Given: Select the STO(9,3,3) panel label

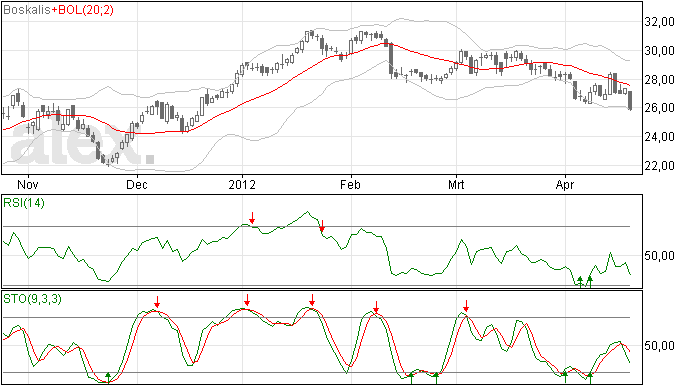Looking at the screenshot, I should point(32,299).
